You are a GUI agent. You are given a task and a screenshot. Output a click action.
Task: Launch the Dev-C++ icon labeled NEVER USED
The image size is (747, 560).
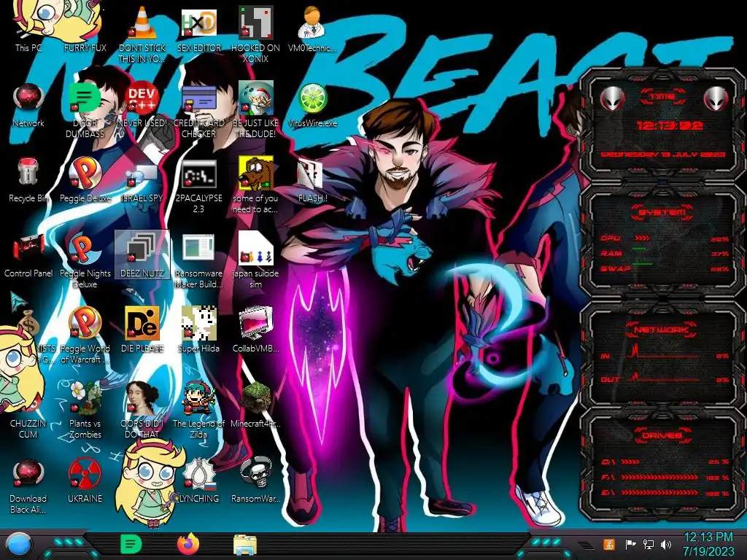(x=142, y=104)
